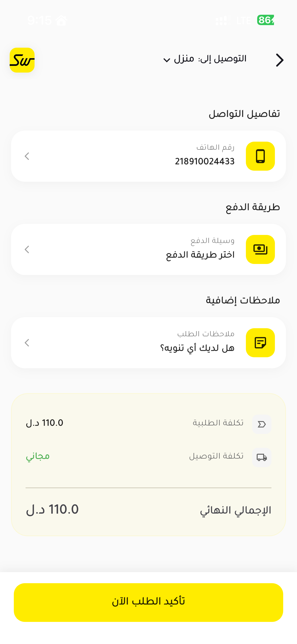Click the yellow cash payment icon
The height and width of the screenshot is (644, 297).
click(x=260, y=249)
